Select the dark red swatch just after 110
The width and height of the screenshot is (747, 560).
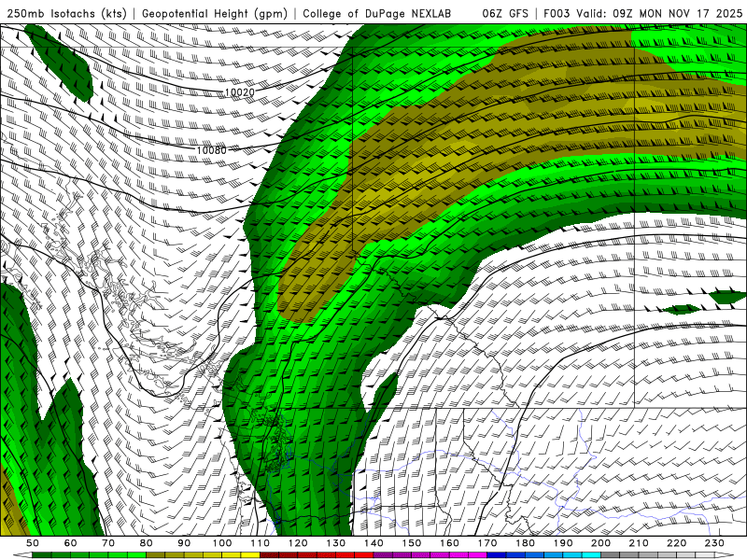pyautogui.click(x=269, y=555)
